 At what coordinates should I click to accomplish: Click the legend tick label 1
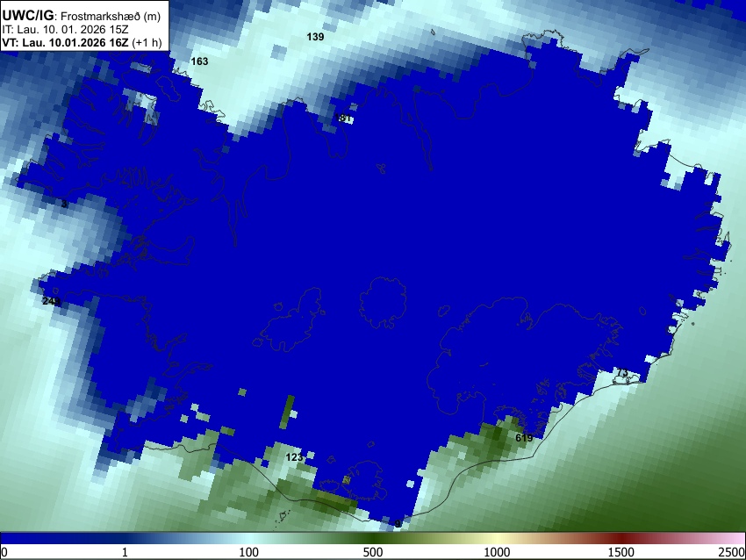pos(125,552)
